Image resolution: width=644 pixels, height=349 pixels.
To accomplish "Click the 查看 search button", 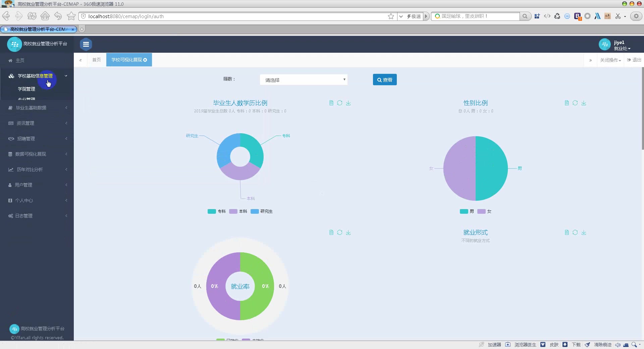I will pyautogui.click(x=385, y=80).
